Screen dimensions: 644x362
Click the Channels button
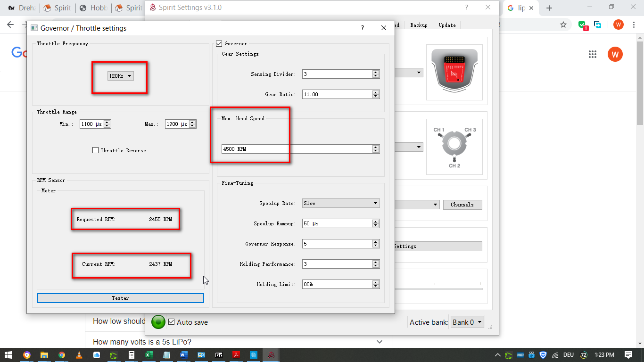coord(462,205)
